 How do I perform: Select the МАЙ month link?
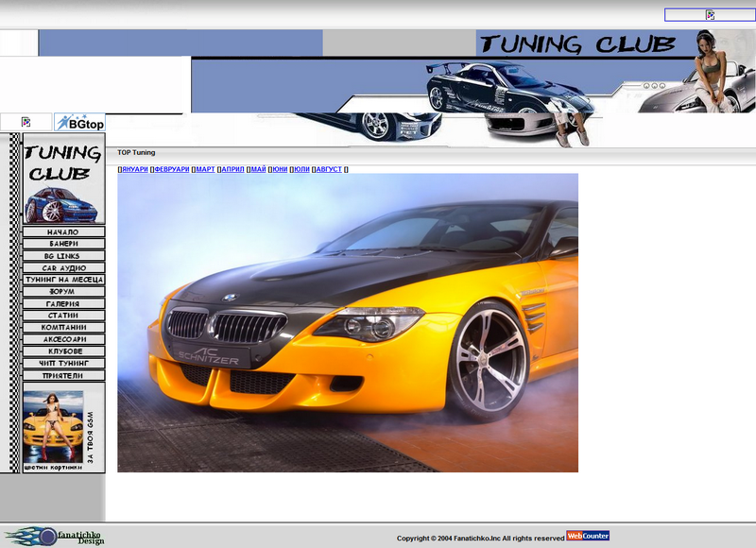[x=258, y=169]
